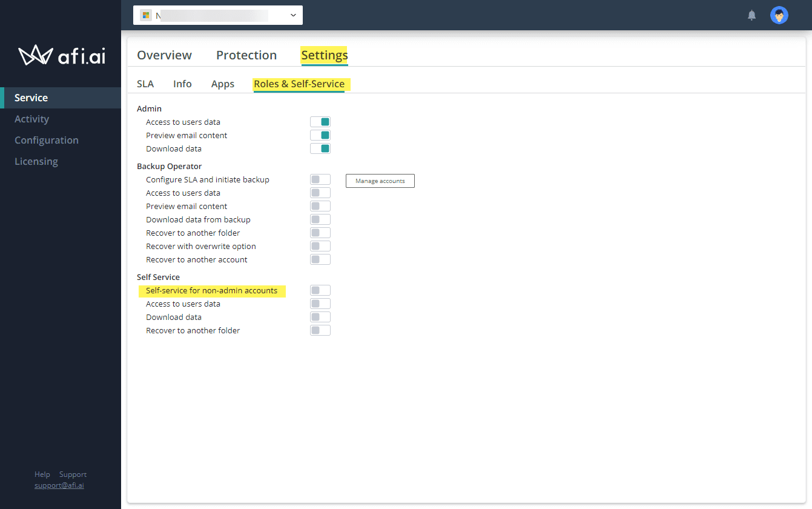The image size is (812, 509).
Task: Enable Recover with overwrite option for Backup Operator
Action: 320,245
